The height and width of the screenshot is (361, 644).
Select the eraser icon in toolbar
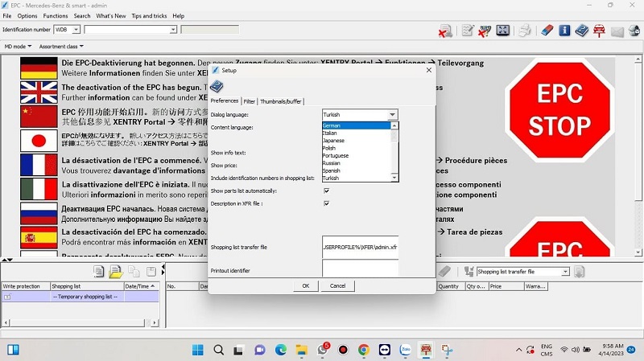pos(547,31)
